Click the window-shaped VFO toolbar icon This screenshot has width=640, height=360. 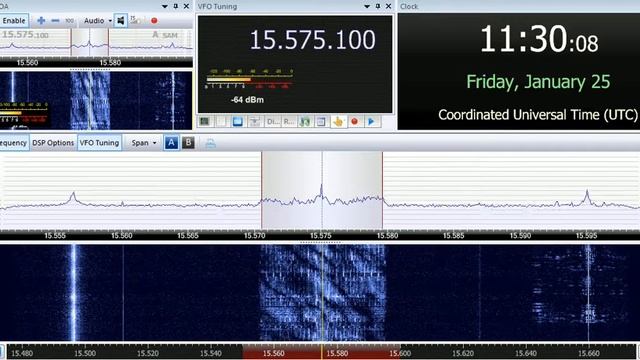click(321, 121)
